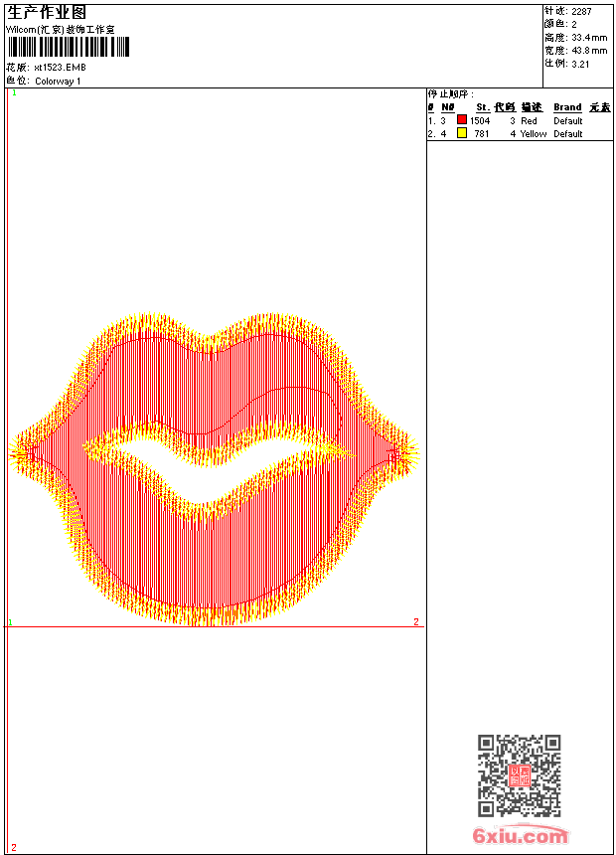Select the Red thread row in stop sequence
This screenshot has height=855, width=616.
point(519,120)
